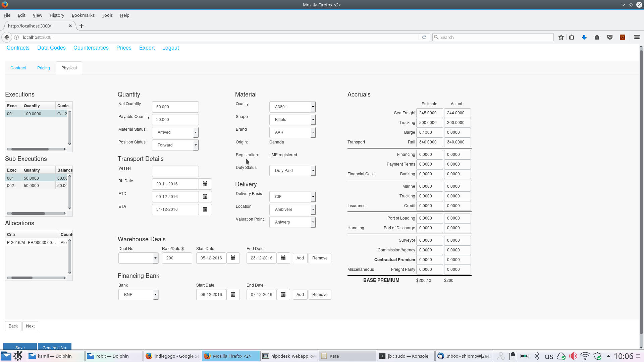Open the Firefox hamburger menu
The height and width of the screenshot is (362, 644).
pyautogui.click(x=637, y=37)
